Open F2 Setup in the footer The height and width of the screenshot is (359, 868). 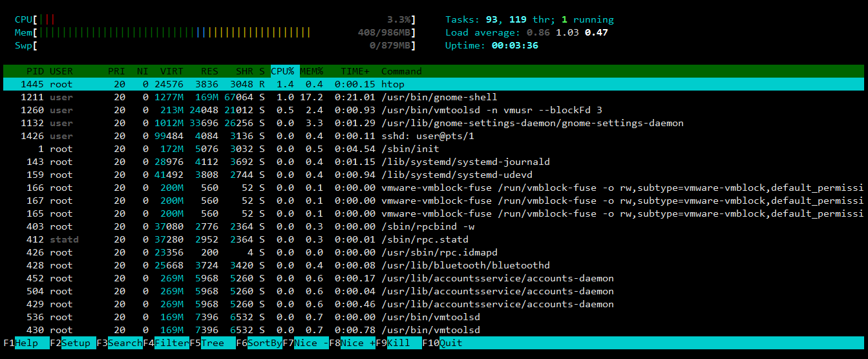pyautogui.click(x=73, y=343)
